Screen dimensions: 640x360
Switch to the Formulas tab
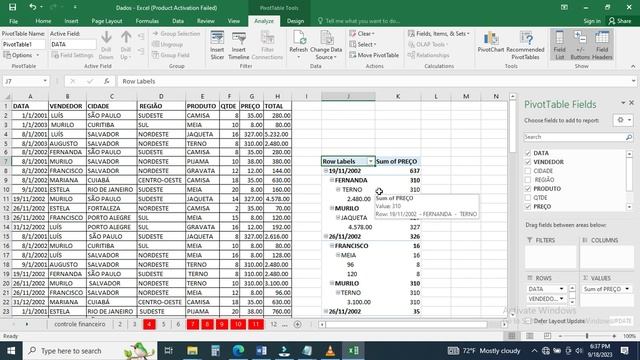pyautogui.click(x=147, y=21)
